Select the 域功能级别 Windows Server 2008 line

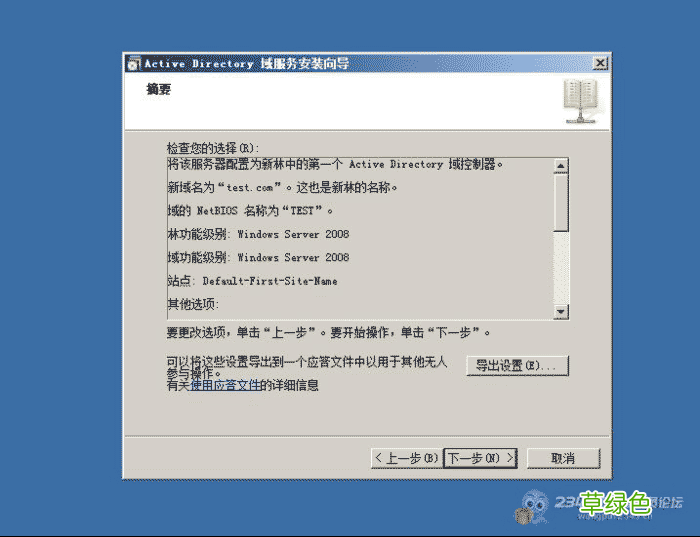(x=258, y=257)
